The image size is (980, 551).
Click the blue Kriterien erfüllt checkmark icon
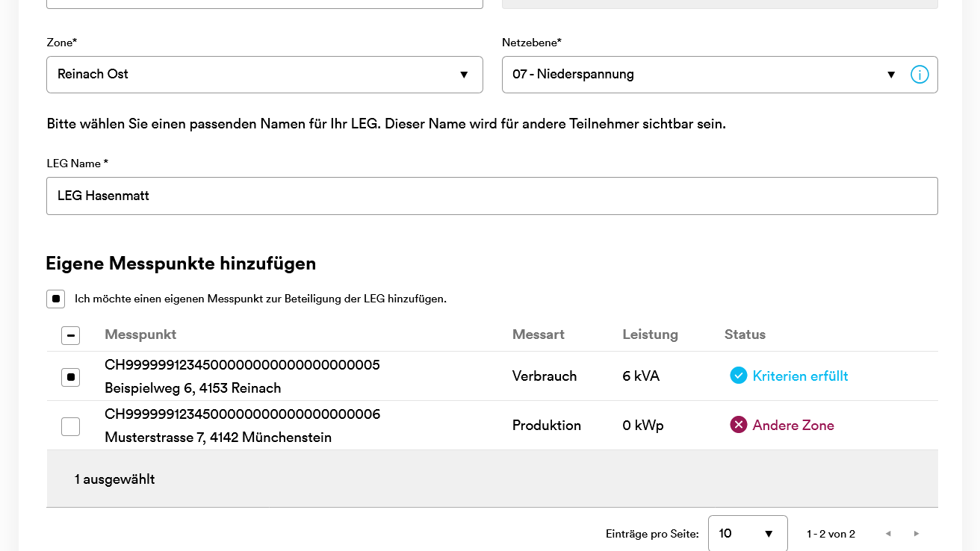coord(738,376)
